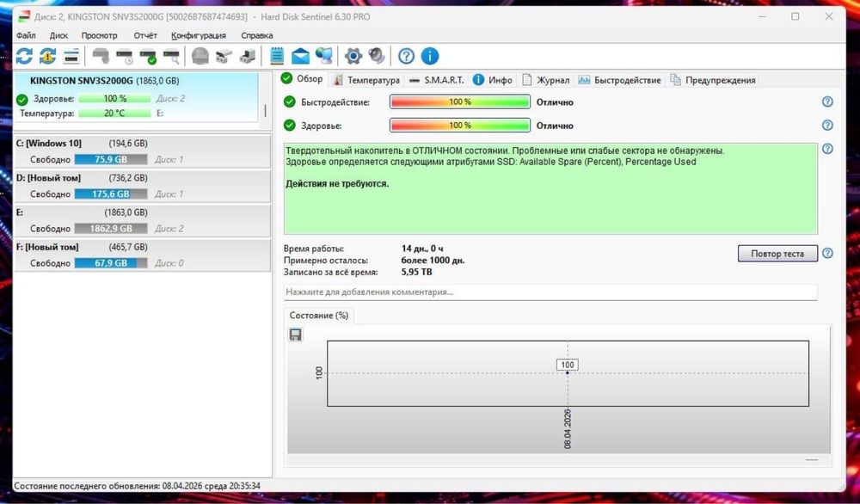
Task: Click the disk with green checkmark icon
Action: 148,56
